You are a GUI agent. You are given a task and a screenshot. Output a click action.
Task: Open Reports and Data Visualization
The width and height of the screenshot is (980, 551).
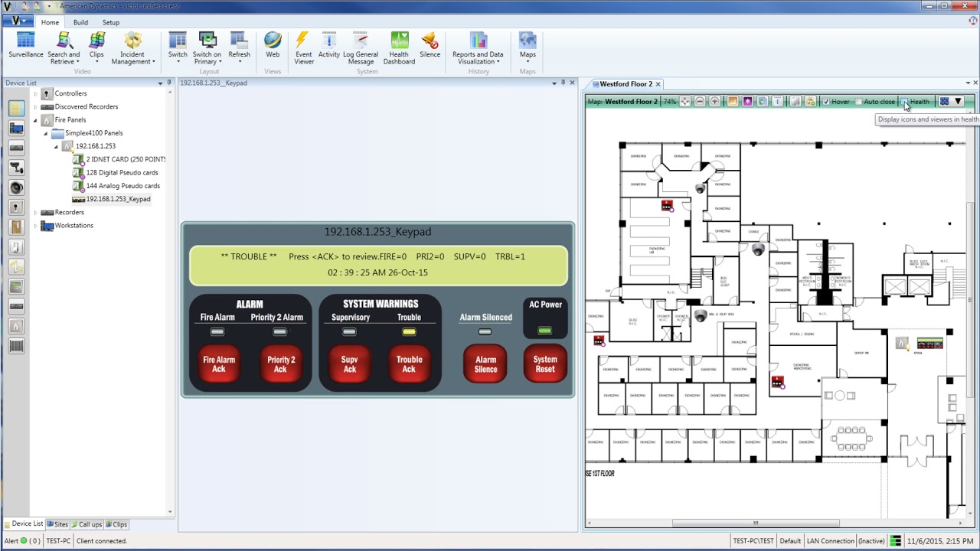pyautogui.click(x=478, y=48)
